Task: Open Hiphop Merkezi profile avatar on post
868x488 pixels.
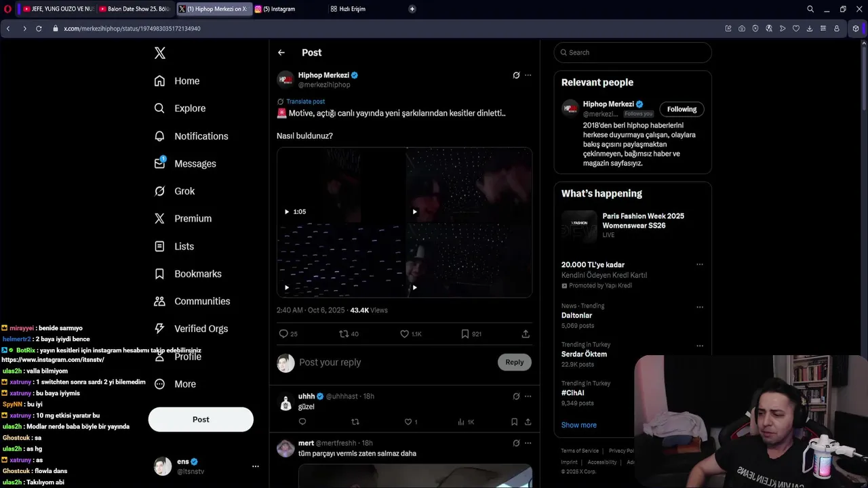Action: coord(285,79)
